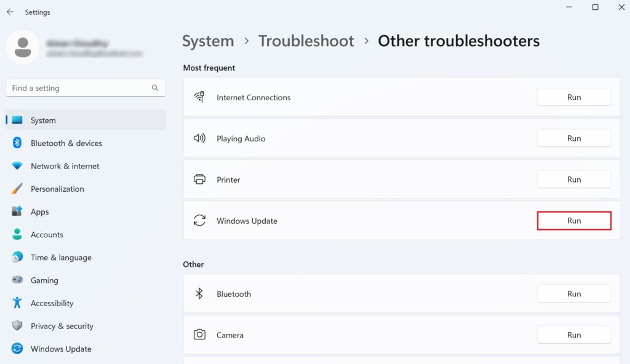Go to Time & language settings
Viewport: 630px width, 364px height.
coord(61,258)
